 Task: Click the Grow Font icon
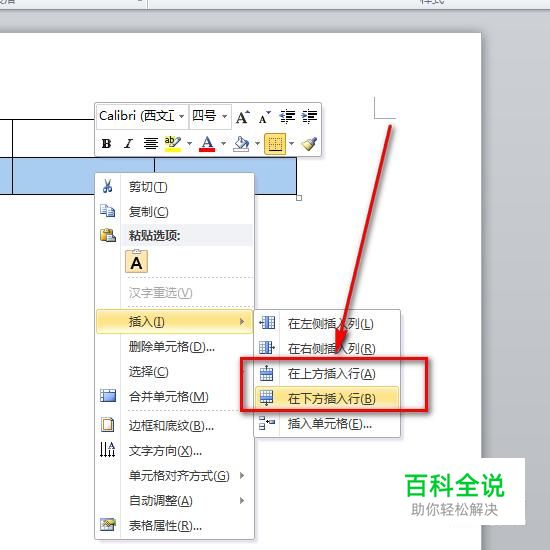243,117
